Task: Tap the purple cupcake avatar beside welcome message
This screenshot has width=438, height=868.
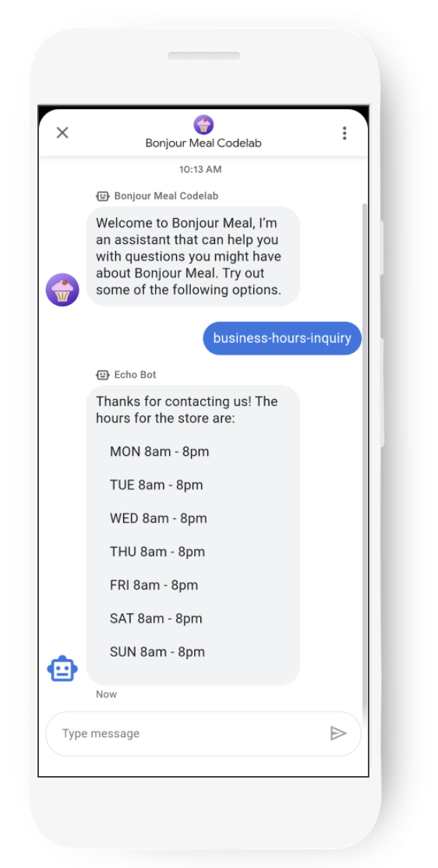Action: point(62,290)
